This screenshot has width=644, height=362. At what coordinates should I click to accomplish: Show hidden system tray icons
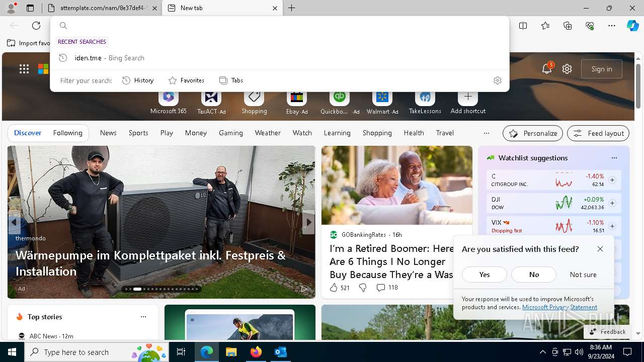point(542,352)
